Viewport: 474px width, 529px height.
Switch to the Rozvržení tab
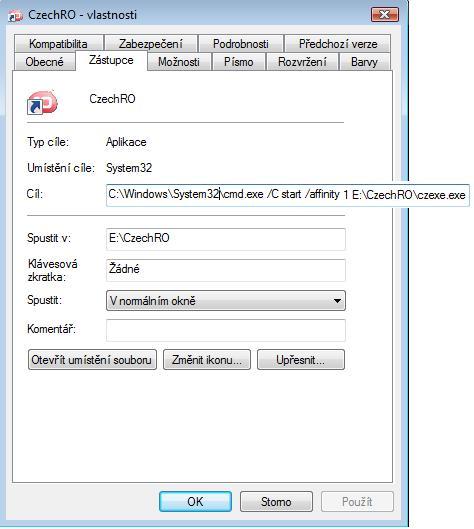tap(302, 62)
